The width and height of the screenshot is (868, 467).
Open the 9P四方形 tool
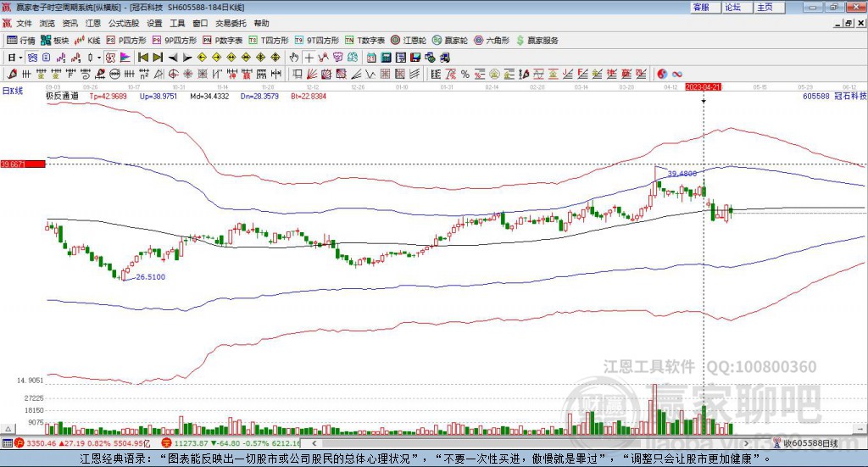coord(175,41)
